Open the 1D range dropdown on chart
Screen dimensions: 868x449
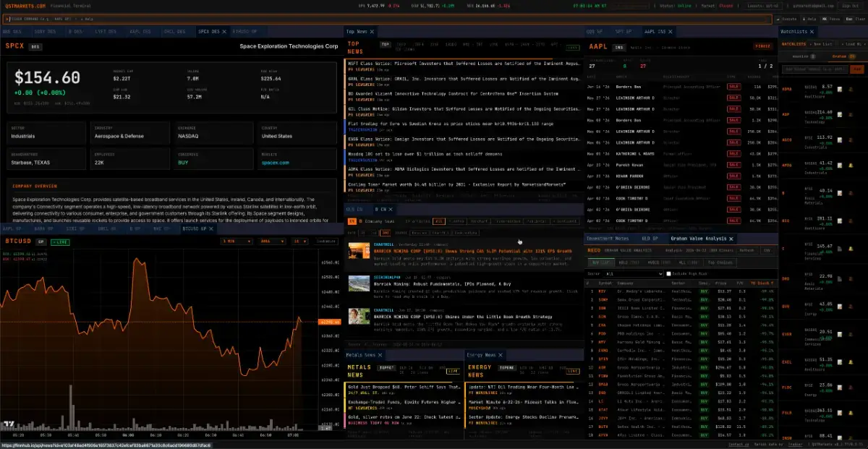tap(300, 241)
